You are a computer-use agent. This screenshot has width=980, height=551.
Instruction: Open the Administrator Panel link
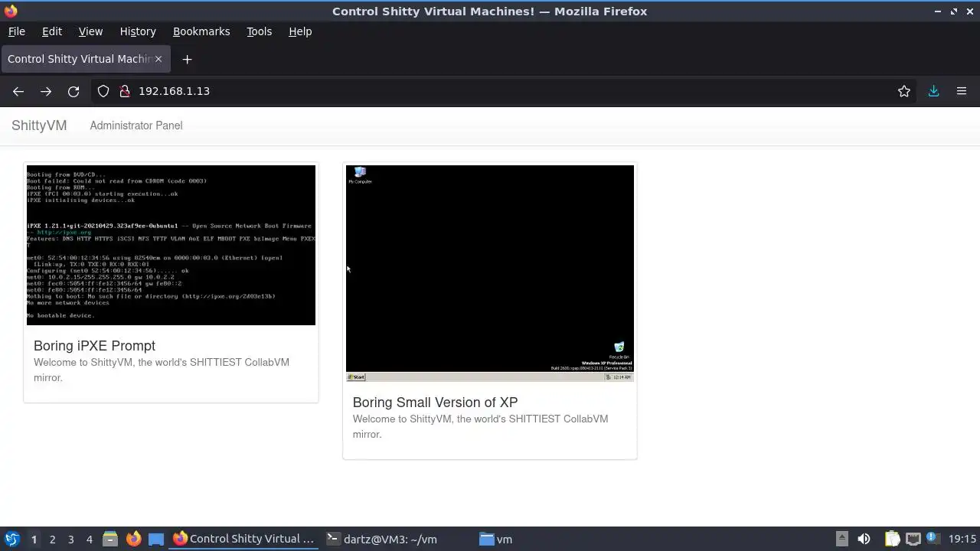(136, 126)
